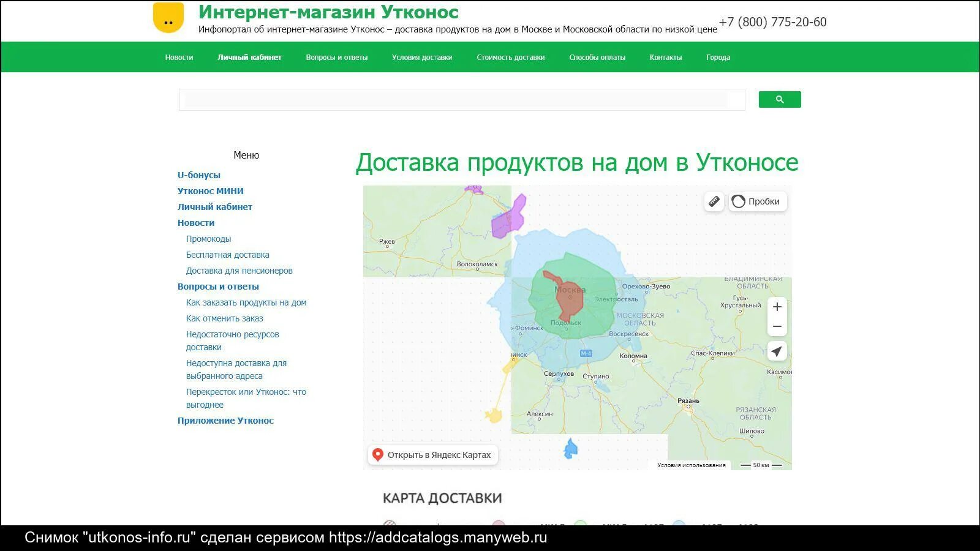Select the ruler measurement tool on map

click(x=714, y=201)
